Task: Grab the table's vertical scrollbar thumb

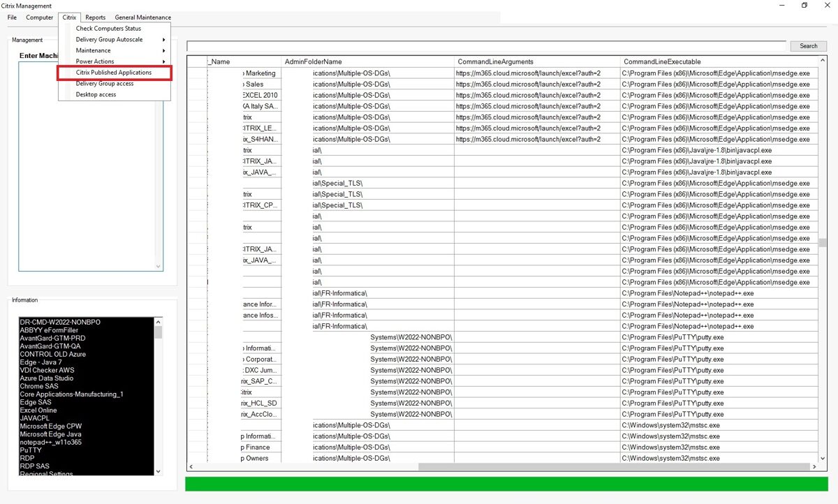Action: tap(823, 243)
